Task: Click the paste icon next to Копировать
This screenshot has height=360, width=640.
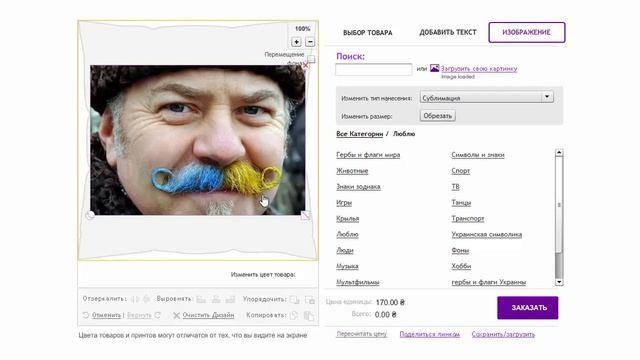Action: coord(309,316)
